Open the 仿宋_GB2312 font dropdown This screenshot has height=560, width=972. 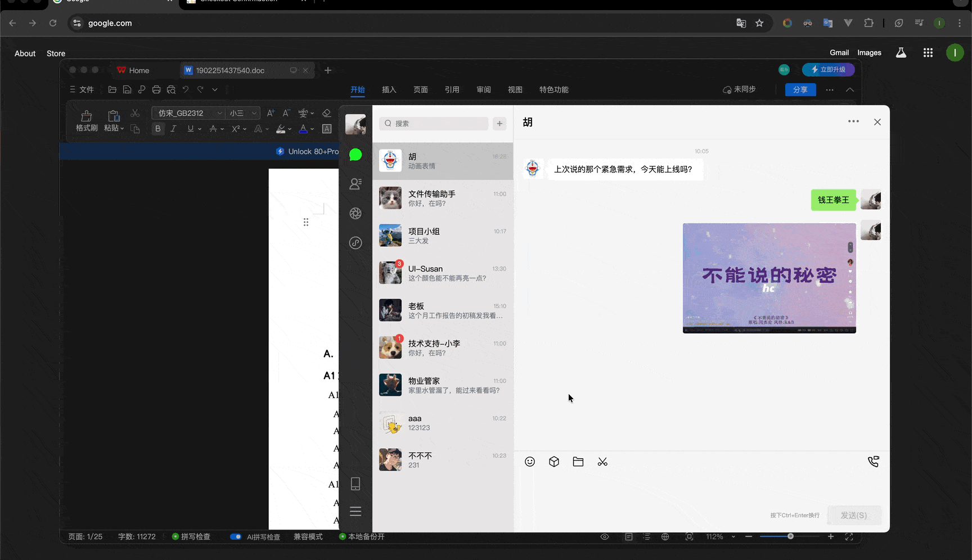186,112
